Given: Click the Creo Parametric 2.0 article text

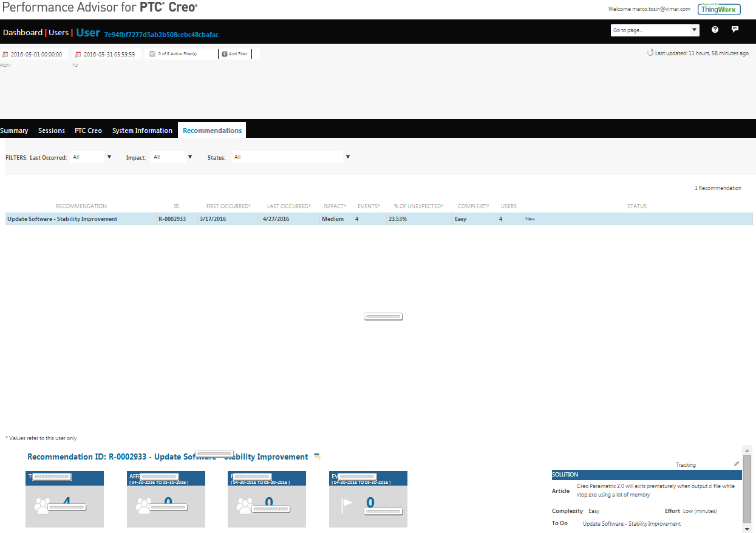Looking at the screenshot, I should click(x=655, y=491).
